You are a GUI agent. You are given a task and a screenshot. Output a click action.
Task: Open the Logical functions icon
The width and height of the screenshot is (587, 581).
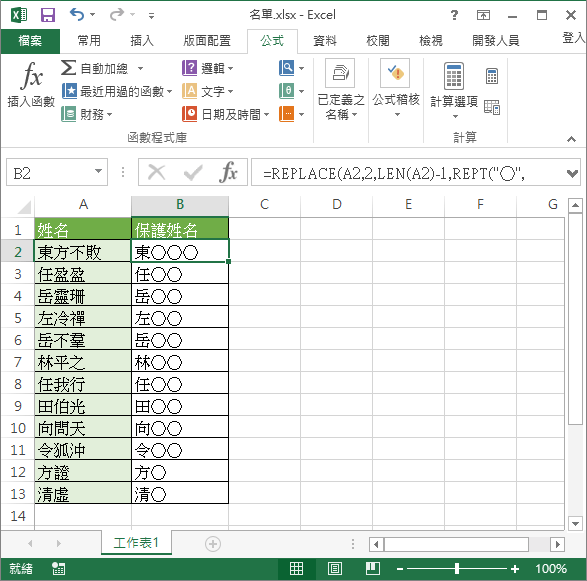(x=189, y=68)
